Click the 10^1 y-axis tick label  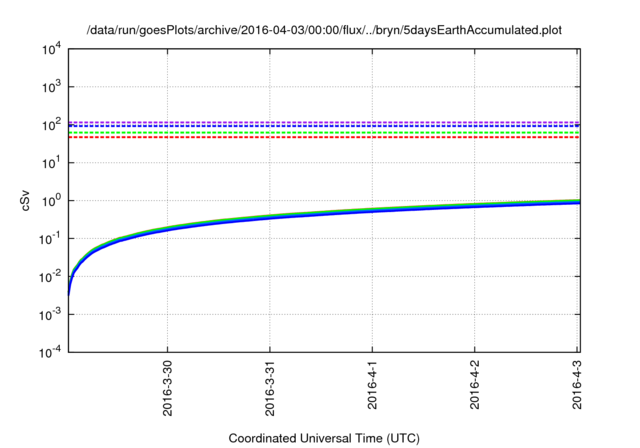point(51,163)
